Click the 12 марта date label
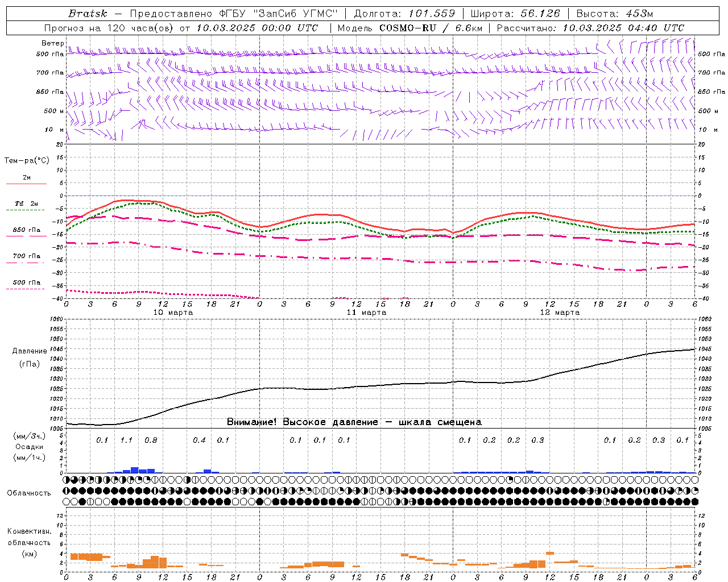 click(x=560, y=313)
